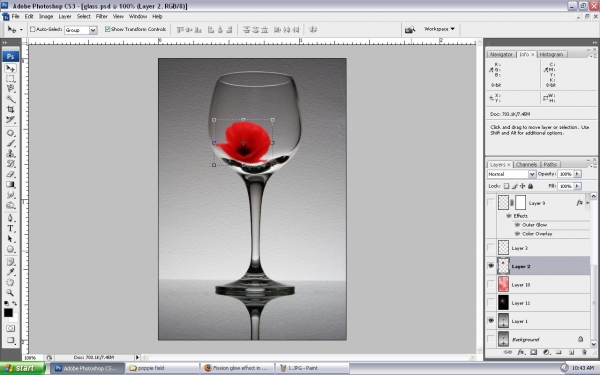Viewport: 600px width, 375px height.
Task: Select the Gradient tool
Action: (10, 185)
